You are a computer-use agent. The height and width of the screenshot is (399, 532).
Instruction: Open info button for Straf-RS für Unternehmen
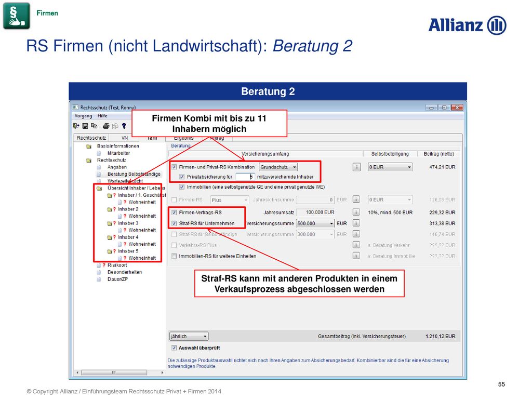pyautogui.click(x=356, y=223)
